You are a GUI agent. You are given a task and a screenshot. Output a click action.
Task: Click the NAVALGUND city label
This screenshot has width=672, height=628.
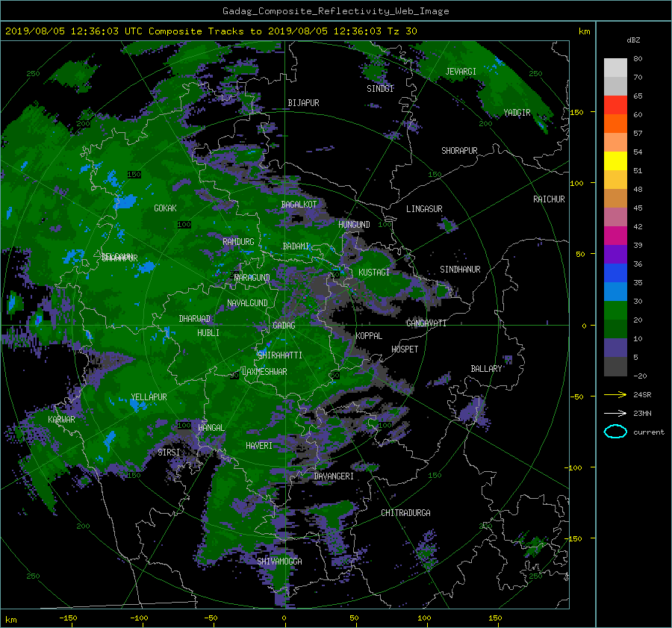pyautogui.click(x=247, y=303)
